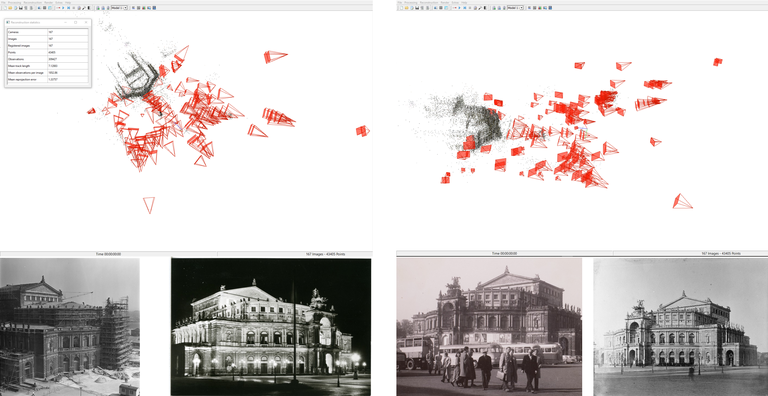Click reconstruct next image step icon, left window
The width and height of the screenshot is (768, 396).
coord(69,8)
